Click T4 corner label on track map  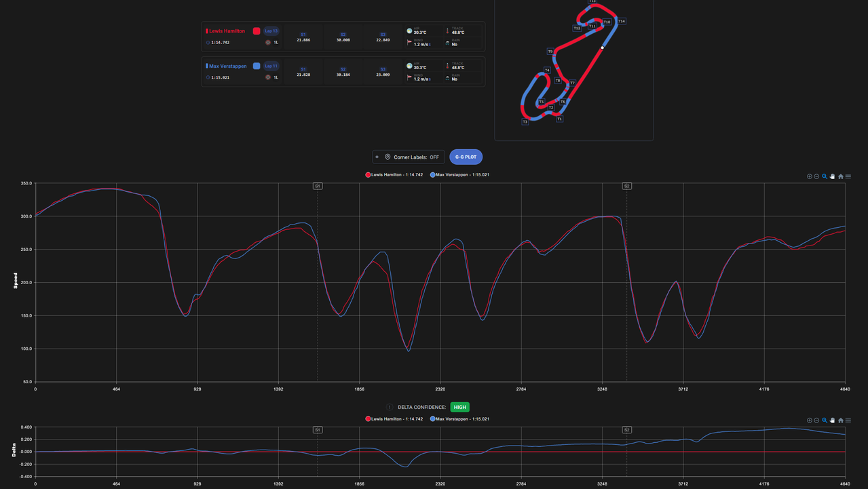pyautogui.click(x=547, y=70)
